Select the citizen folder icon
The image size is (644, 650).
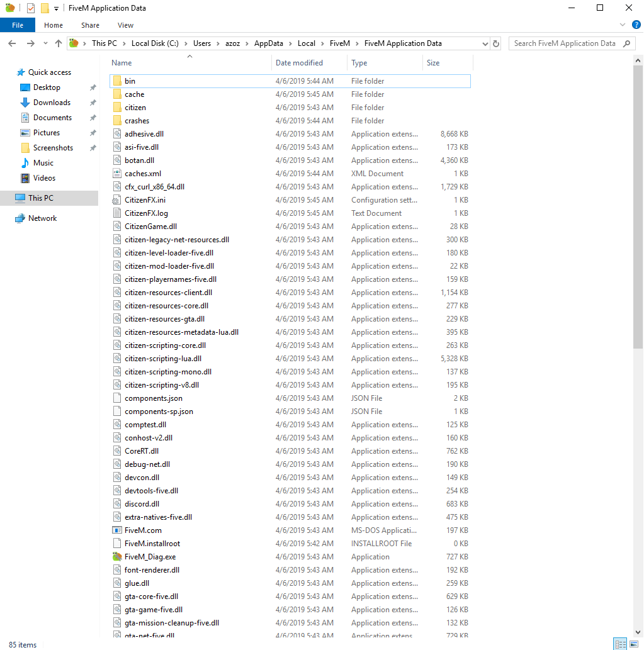pos(117,108)
